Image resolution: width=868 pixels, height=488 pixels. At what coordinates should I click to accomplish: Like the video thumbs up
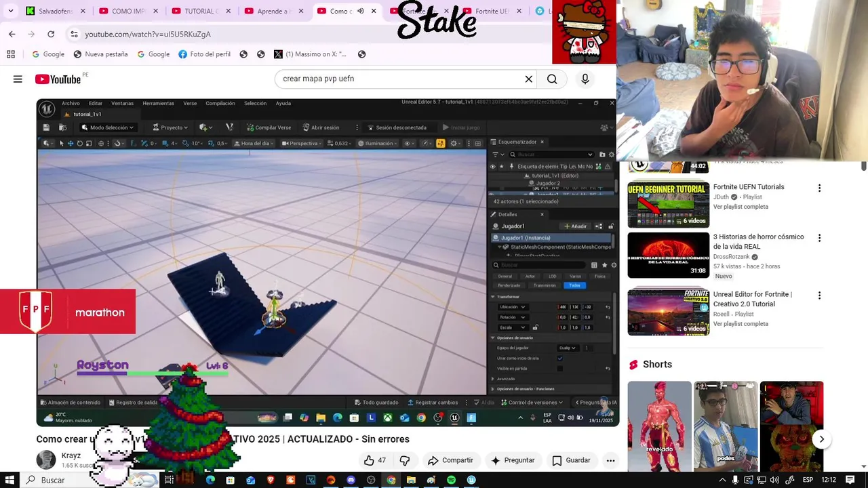click(x=374, y=460)
